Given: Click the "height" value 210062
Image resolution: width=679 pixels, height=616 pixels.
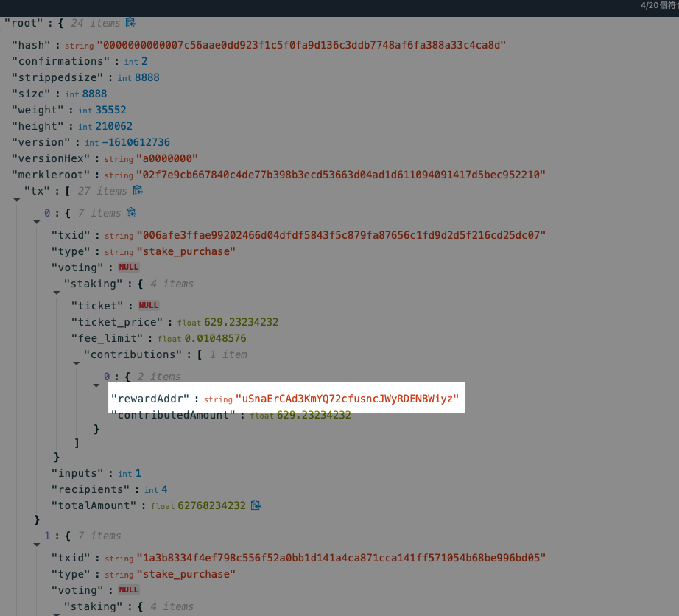Looking at the screenshot, I should [114, 126].
